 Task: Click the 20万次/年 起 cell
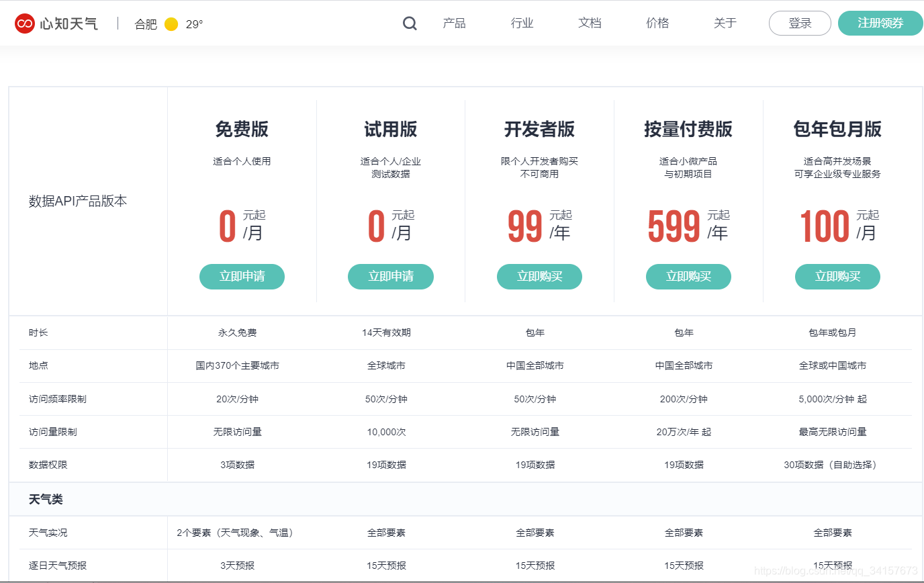[684, 432]
